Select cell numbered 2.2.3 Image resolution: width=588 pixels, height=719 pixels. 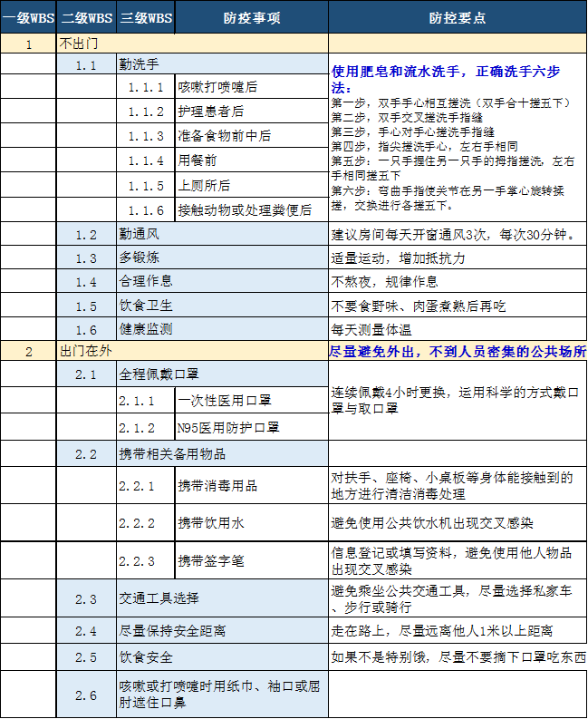click(146, 560)
